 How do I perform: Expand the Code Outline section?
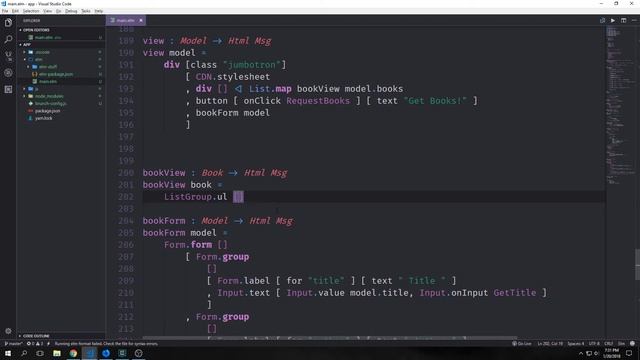pyautogui.click(x=61, y=336)
